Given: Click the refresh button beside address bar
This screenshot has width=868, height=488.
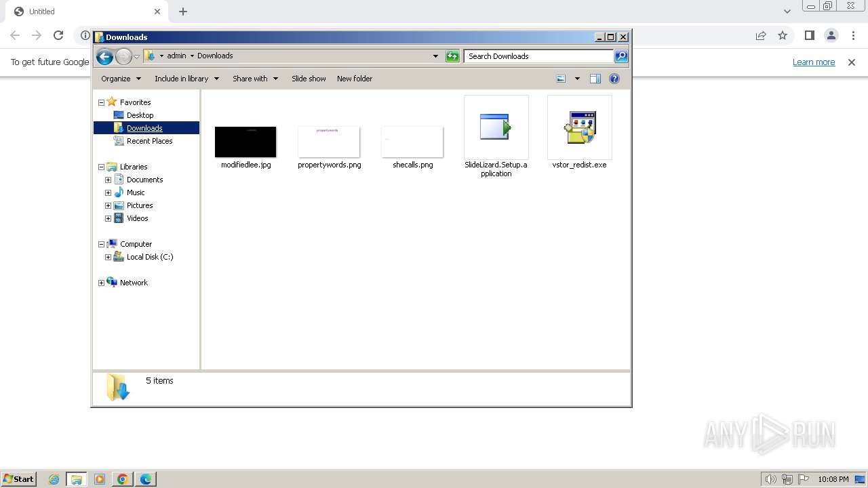Looking at the screenshot, I should point(452,56).
